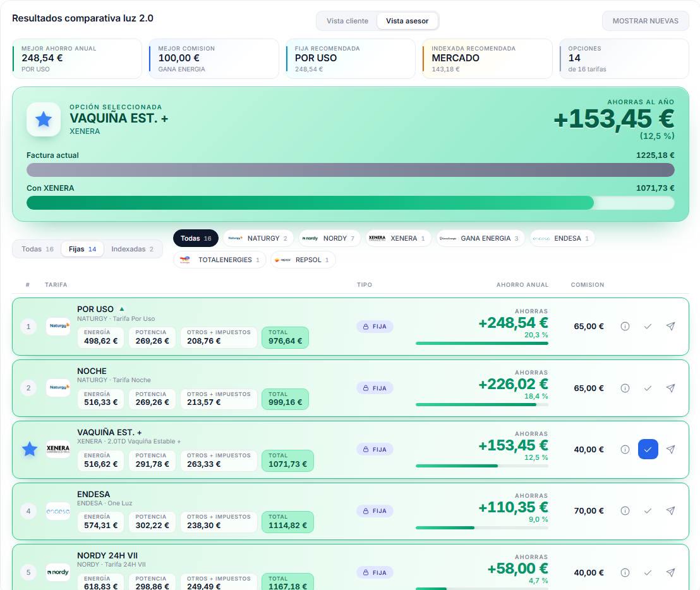This screenshot has height=590, width=700.
Task: Select NORDY 24H VII with its checkmark
Action: coord(648,572)
